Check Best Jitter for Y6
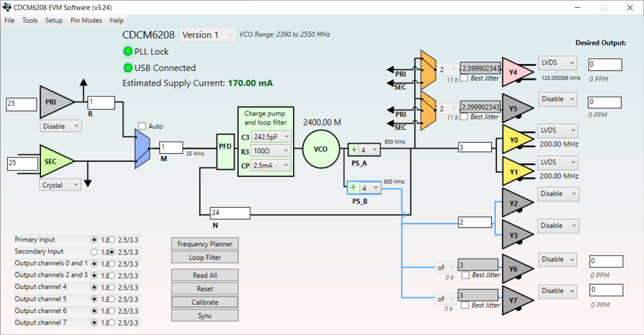This screenshot has height=335, width=644. (x=465, y=275)
